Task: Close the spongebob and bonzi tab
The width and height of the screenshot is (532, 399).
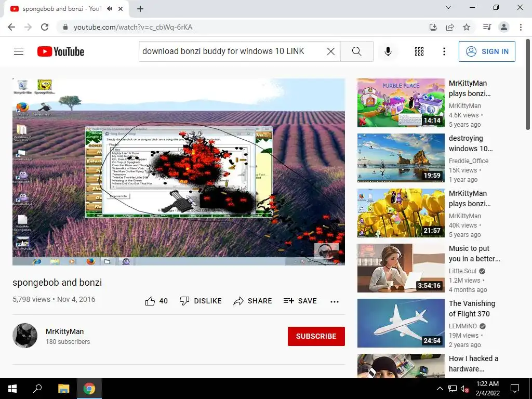Action: (x=121, y=9)
